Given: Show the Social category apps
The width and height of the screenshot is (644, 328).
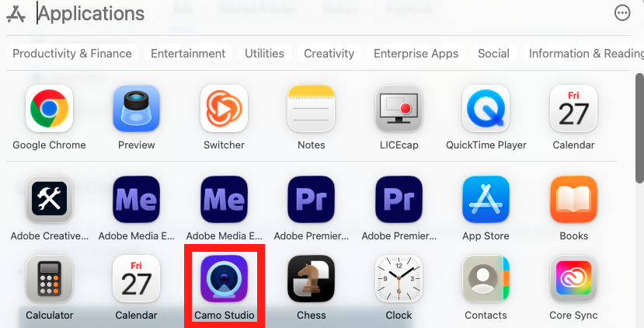Looking at the screenshot, I should [x=493, y=54].
